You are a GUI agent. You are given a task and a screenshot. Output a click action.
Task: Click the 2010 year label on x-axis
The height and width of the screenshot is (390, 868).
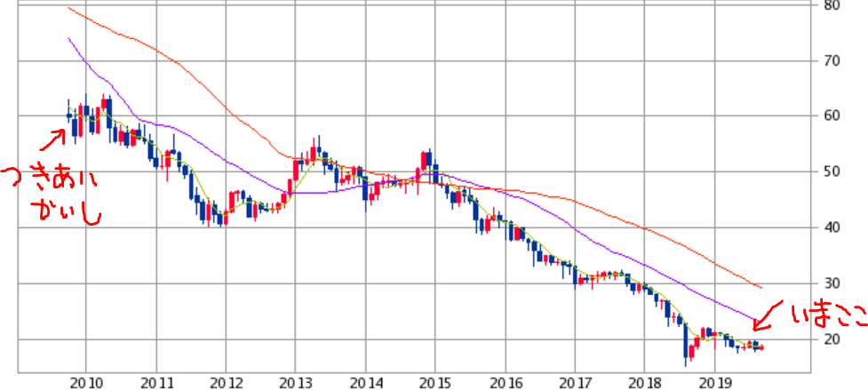(x=86, y=383)
